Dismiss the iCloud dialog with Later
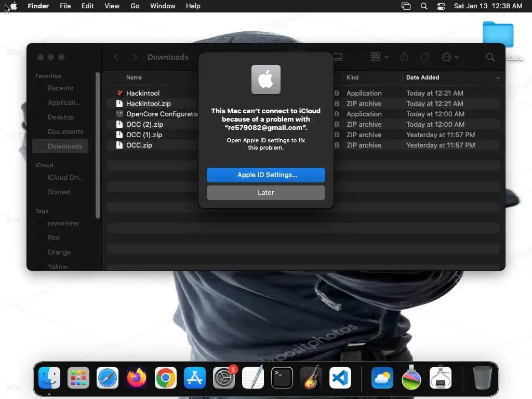This screenshot has width=532, height=399. [265, 192]
